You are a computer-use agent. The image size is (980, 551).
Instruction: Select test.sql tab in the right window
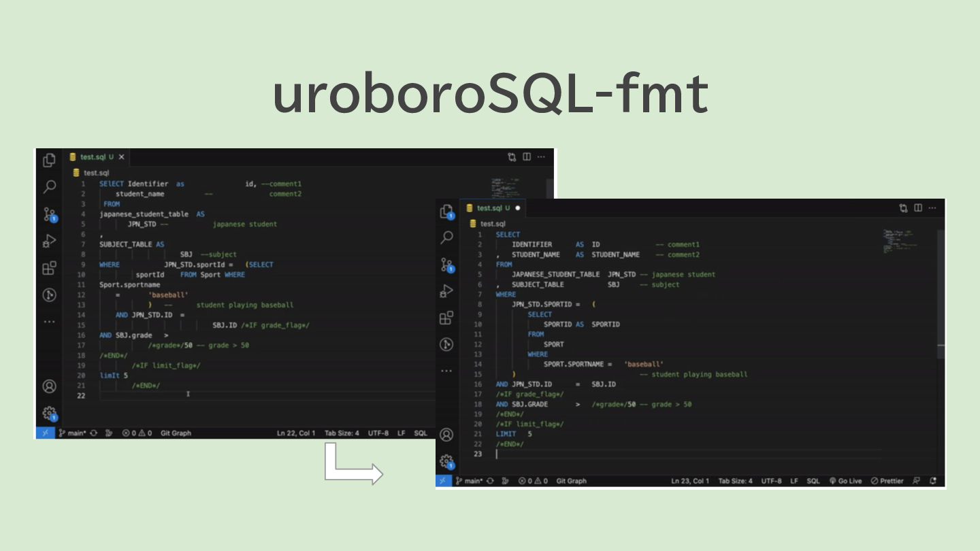(493, 208)
